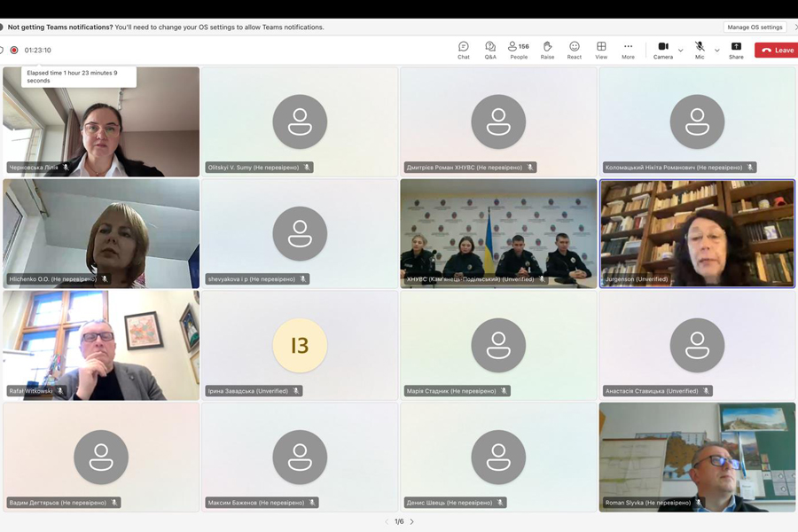798x532 pixels.
Task: Click Максим Баженов avatar
Action: pos(300,458)
